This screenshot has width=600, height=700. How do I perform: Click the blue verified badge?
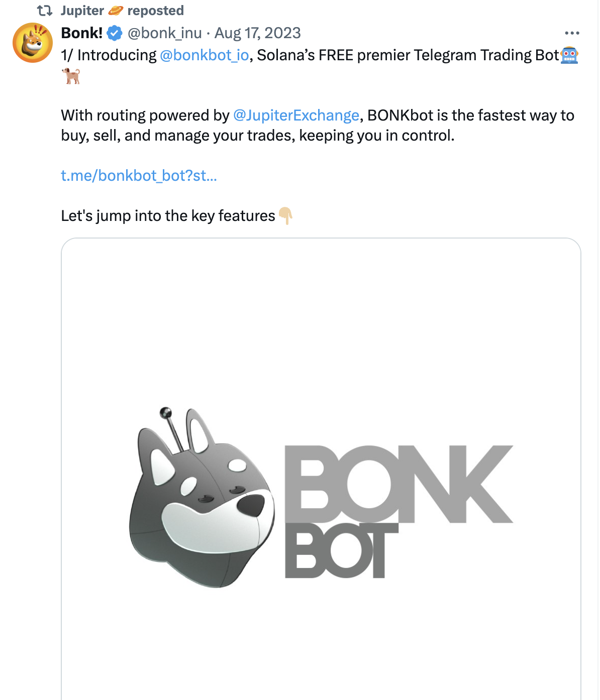click(115, 33)
